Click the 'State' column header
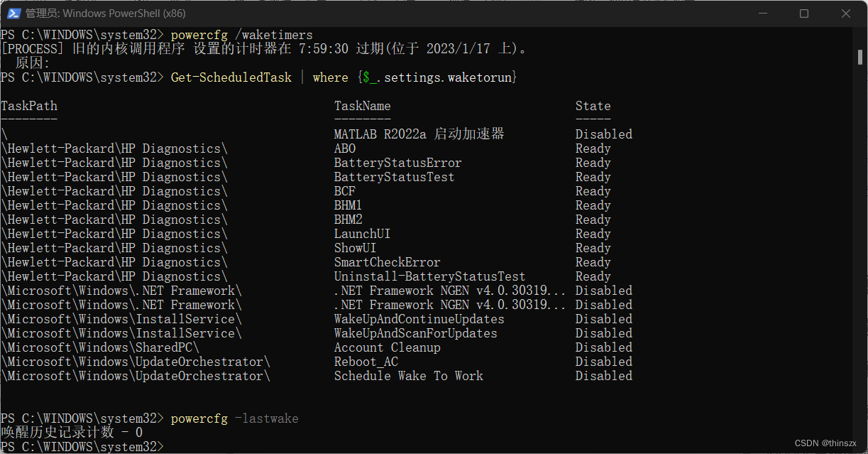 tap(593, 106)
